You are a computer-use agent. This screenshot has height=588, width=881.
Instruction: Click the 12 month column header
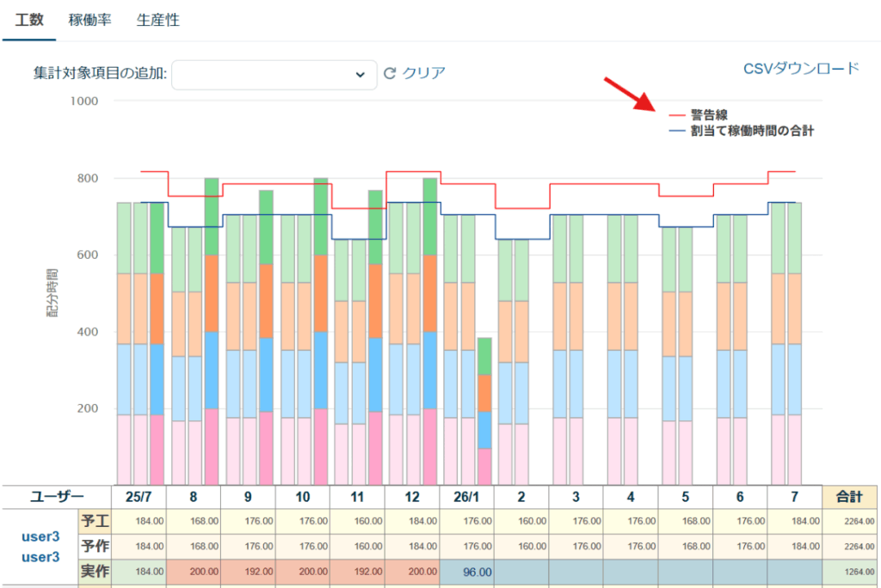tap(411, 497)
